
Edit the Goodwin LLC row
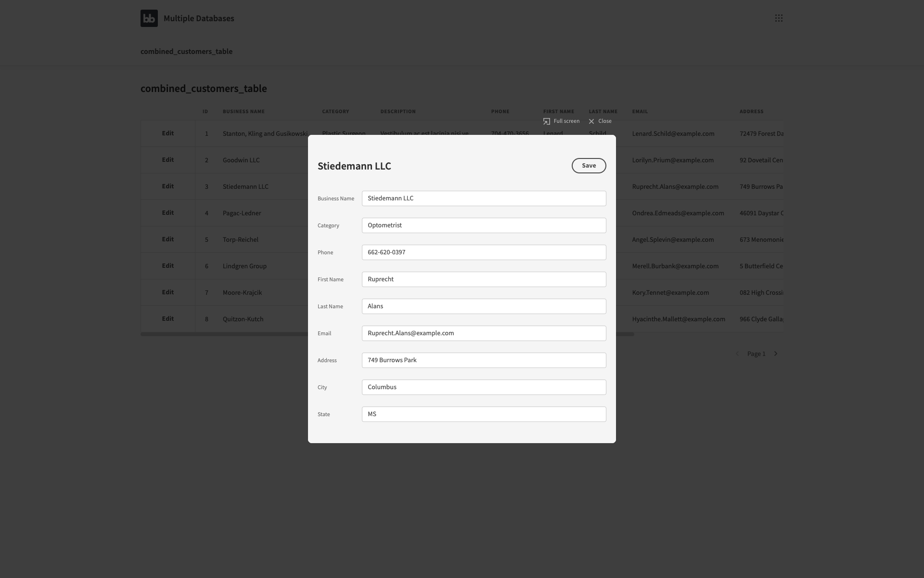tap(167, 160)
